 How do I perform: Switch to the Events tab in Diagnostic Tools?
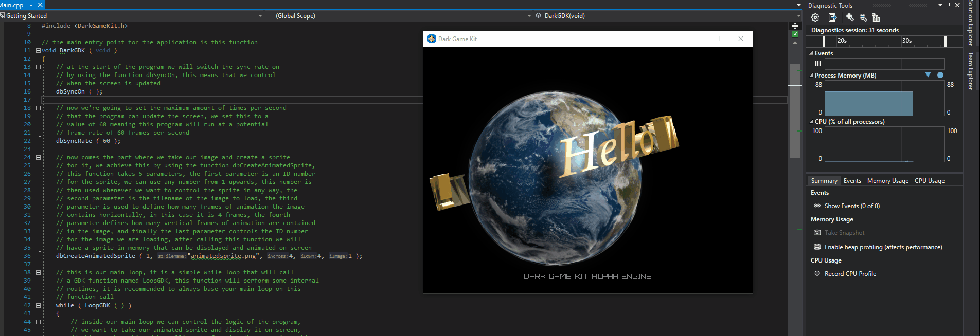(852, 181)
